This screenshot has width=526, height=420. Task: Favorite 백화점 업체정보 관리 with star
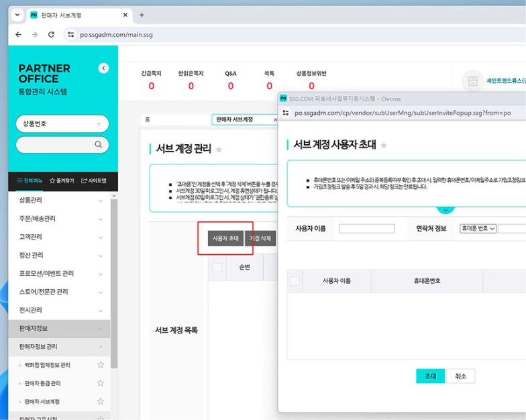click(101, 365)
